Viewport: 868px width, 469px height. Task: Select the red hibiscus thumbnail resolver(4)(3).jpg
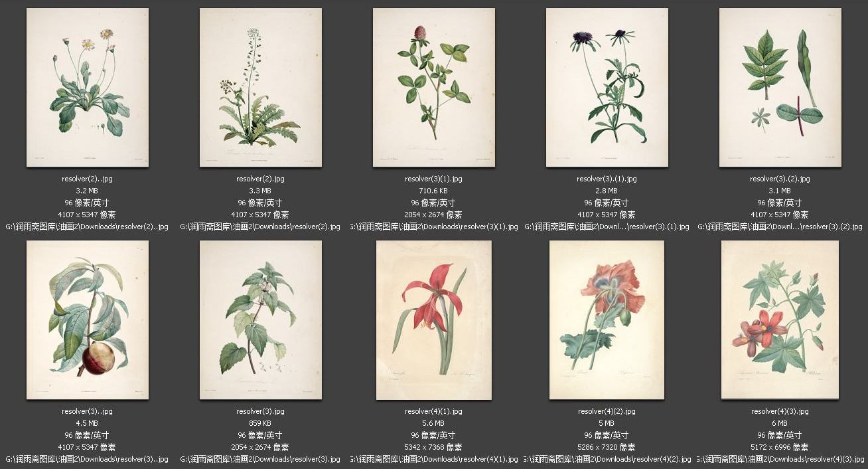[x=780, y=320]
